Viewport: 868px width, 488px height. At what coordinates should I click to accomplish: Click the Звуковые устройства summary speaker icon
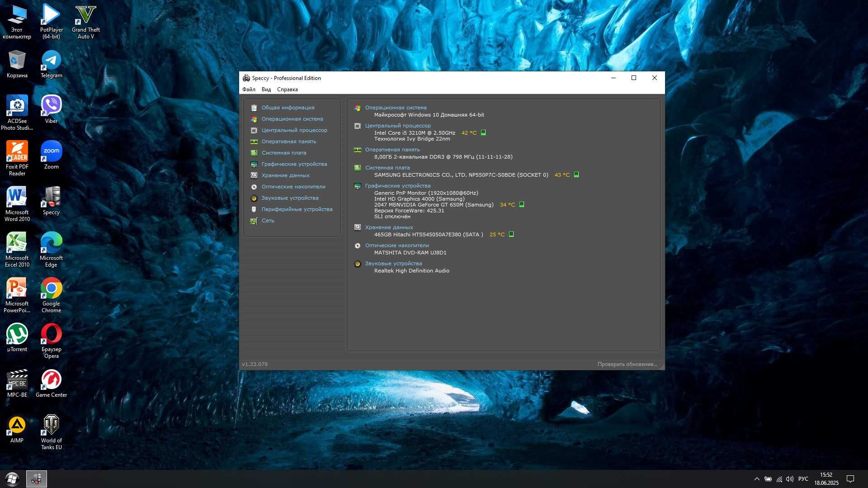tap(358, 264)
